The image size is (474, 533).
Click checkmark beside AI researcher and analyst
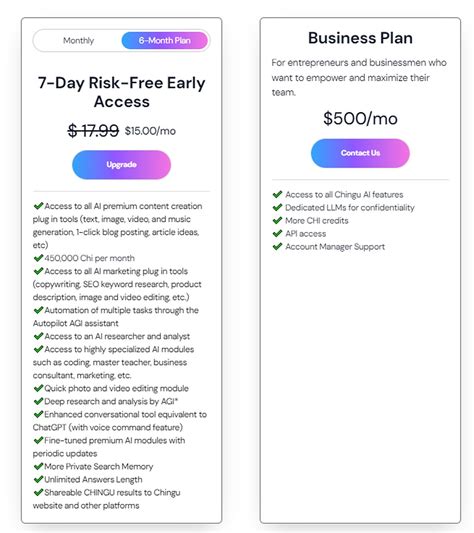point(38,336)
